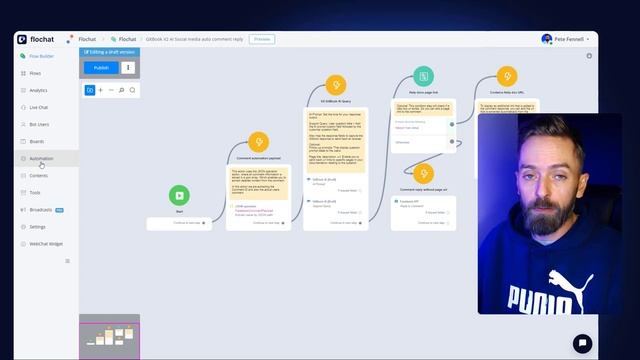Select the Comment automation payload action node

coord(259,142)
